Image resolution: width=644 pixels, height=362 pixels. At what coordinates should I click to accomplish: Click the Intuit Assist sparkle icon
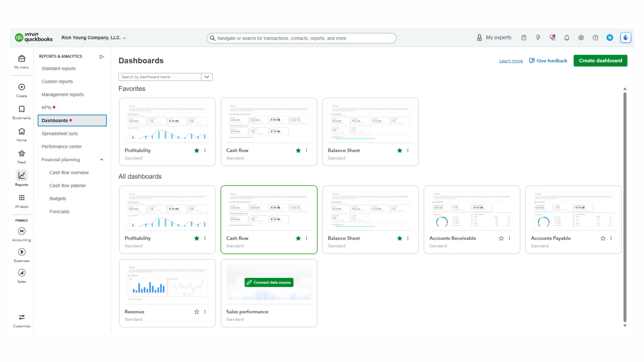coord(625,38)
